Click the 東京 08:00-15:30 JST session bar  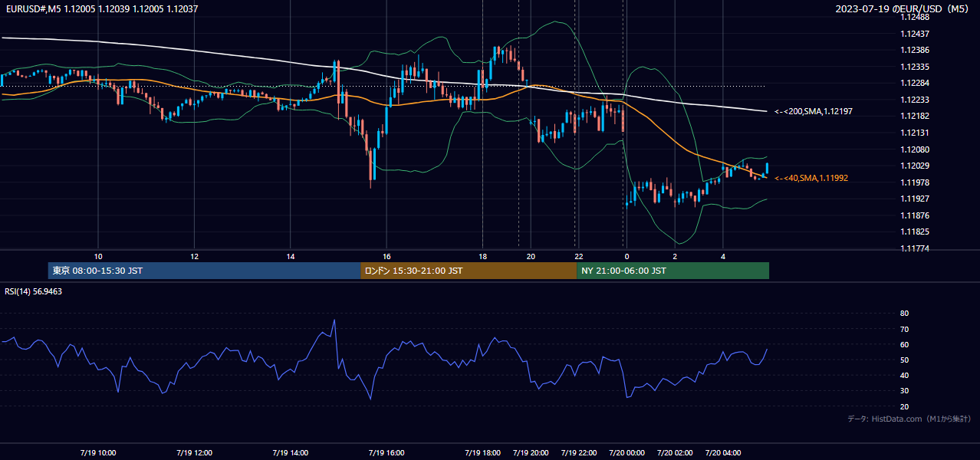click(x=204, y=271)
